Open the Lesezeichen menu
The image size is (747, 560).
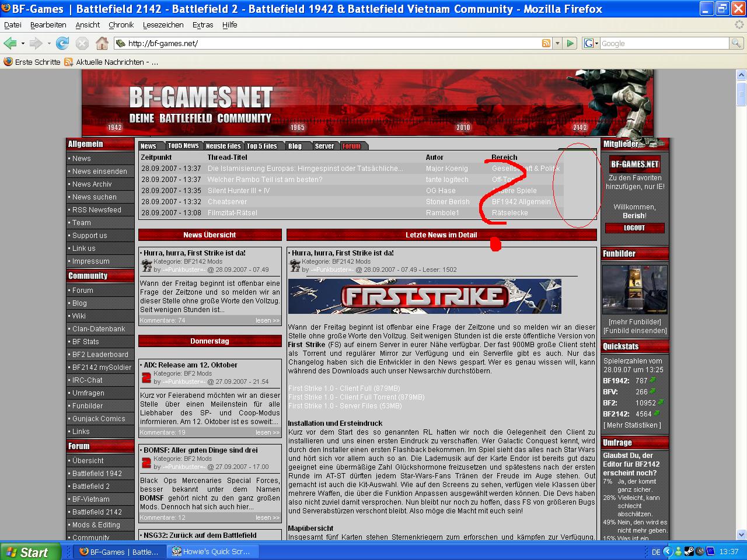[163, 25]
